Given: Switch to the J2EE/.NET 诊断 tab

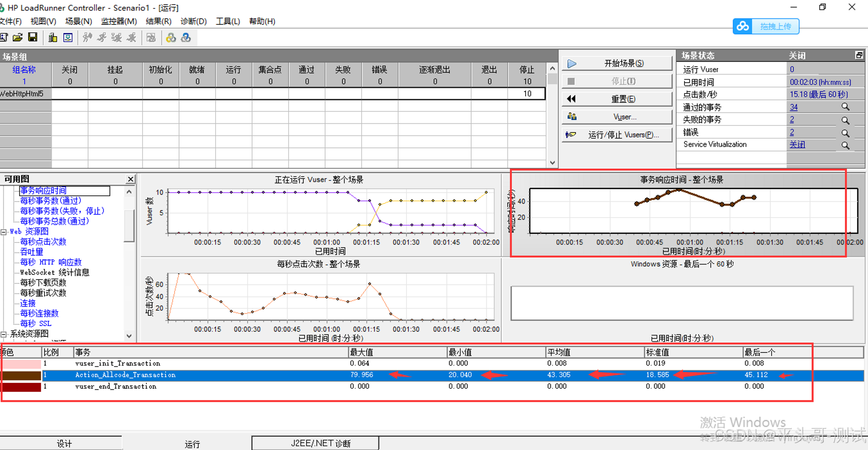Looking at the screenshot, I should tap(315, 443).
